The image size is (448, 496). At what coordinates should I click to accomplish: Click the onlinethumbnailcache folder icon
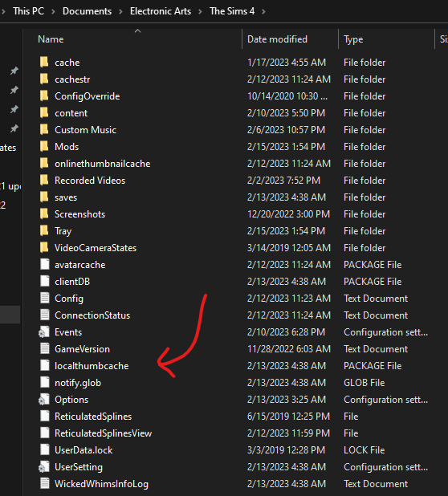tap(44, 163)
